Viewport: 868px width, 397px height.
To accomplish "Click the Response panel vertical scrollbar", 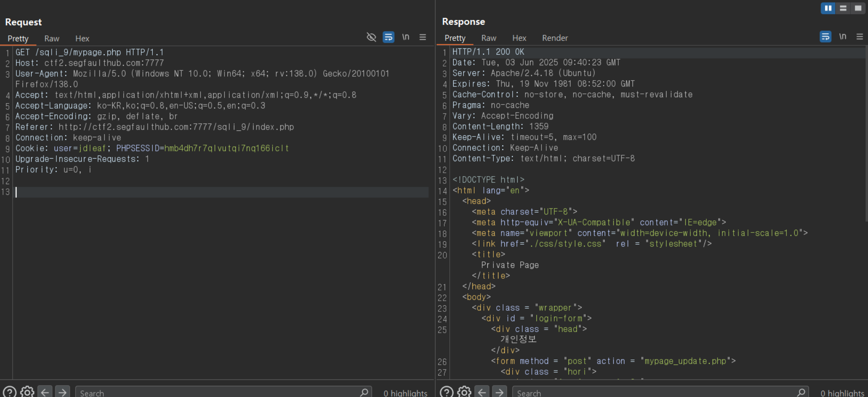I will (866, 134).
